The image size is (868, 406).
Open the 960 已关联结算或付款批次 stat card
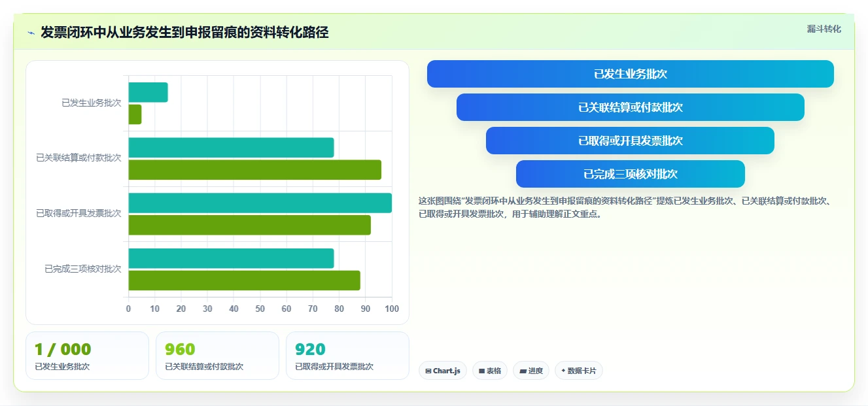(x=217, y=356)
